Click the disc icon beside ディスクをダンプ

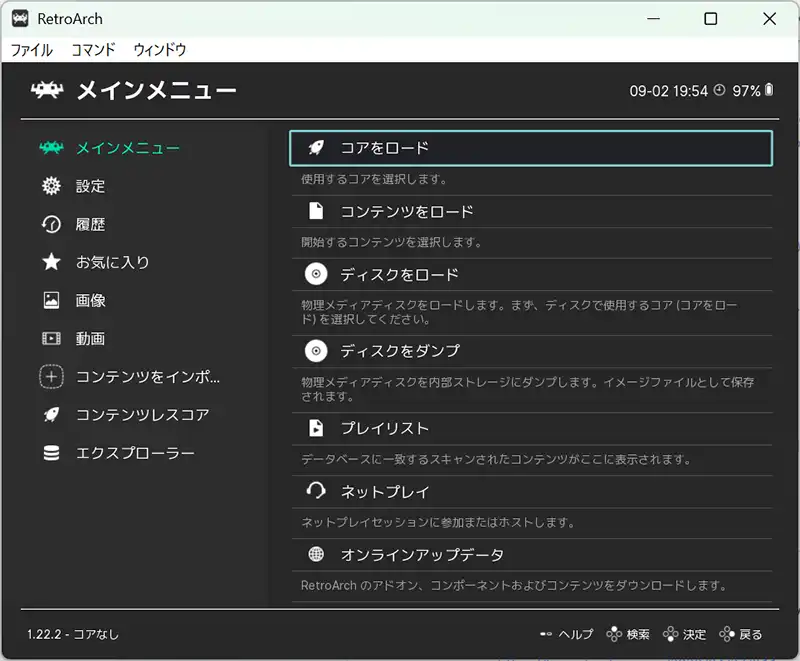click(x=316, y=351)
